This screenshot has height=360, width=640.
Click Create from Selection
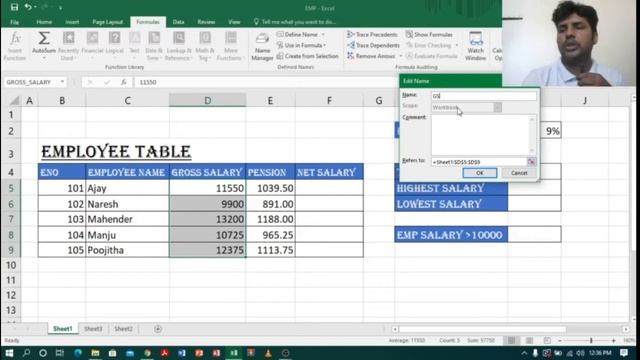(308, 56)
